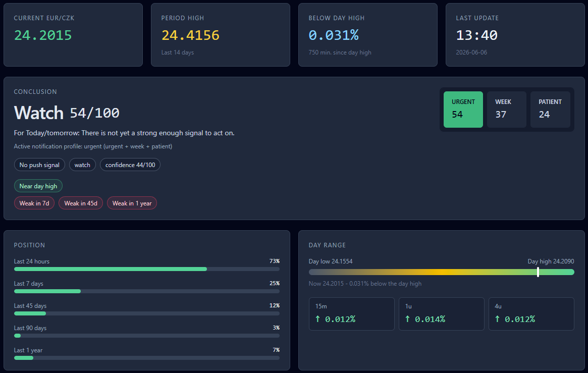Click the 12% position value

275,305
